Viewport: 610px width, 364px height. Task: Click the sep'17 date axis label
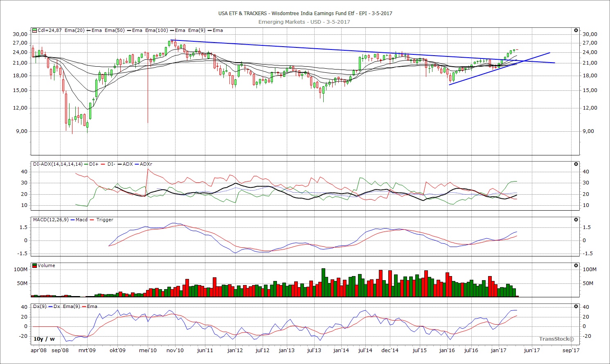[x=571, y=351]
